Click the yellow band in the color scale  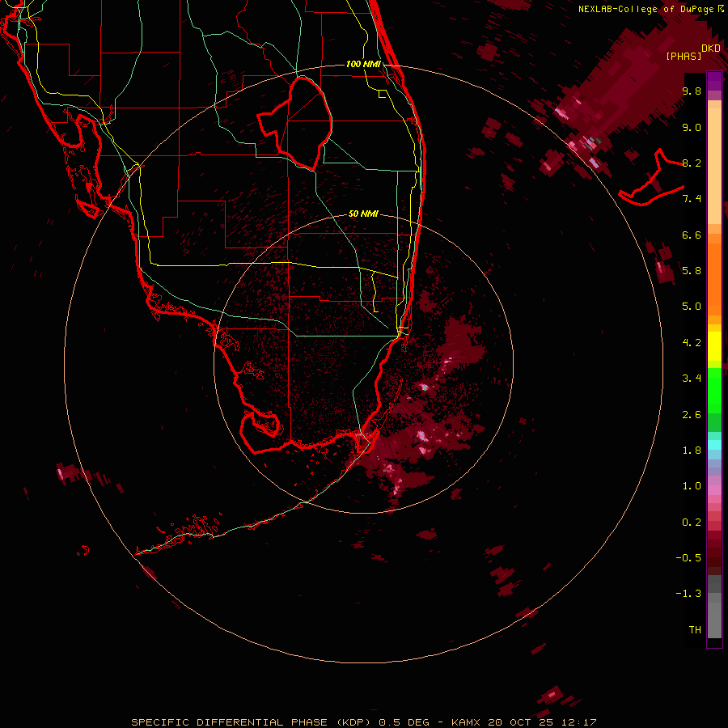[714, 346]
